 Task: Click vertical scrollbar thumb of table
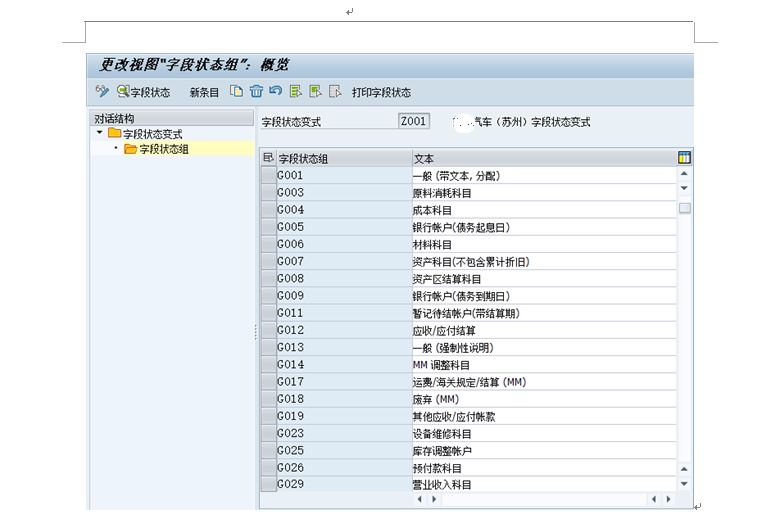pos(685,208)
